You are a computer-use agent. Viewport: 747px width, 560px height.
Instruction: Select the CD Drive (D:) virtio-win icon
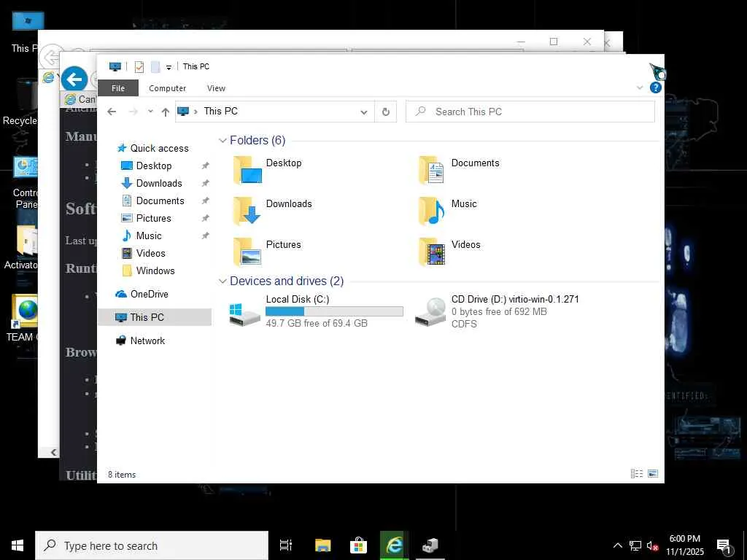point(430,312)
